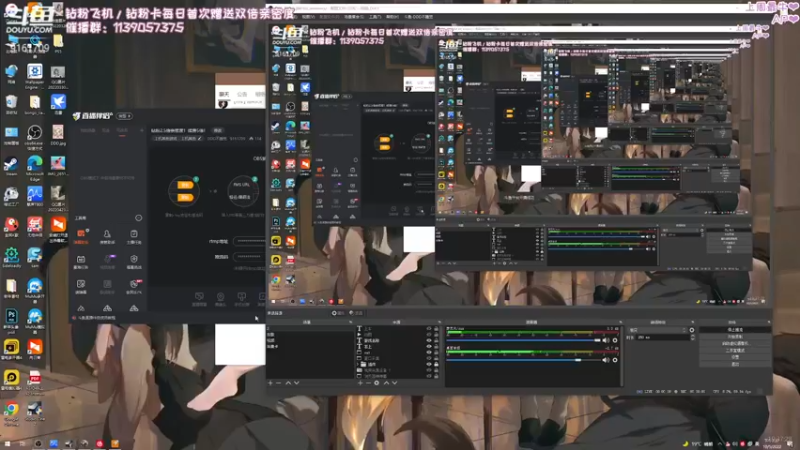Mute the second audio mixer channel

tap(606, 360)
